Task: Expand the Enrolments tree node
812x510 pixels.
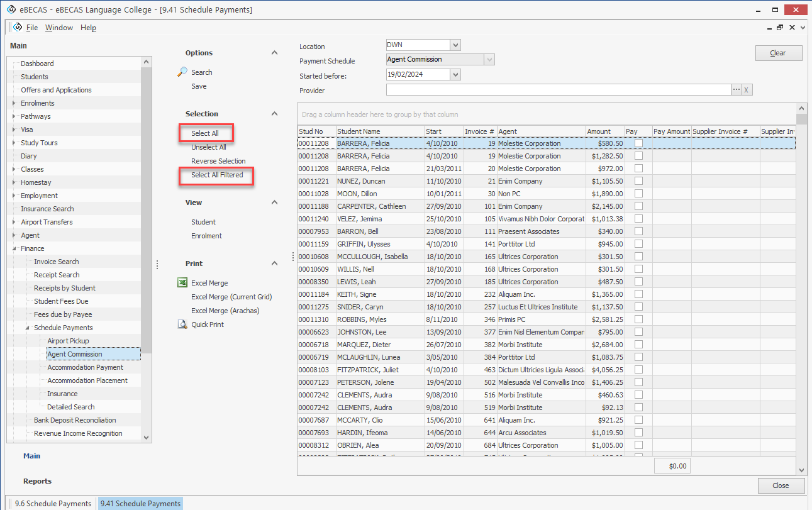Action: 14,103
